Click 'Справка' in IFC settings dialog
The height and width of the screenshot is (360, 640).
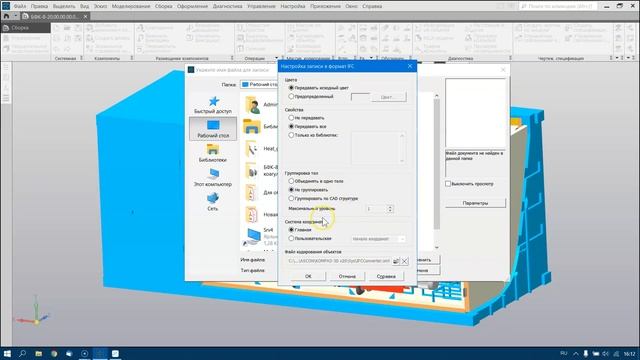pos(386,276)
